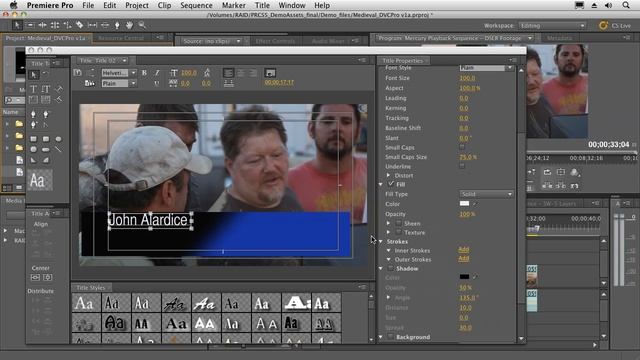Viewport: 640px width, 360px height.
Task: Toggle Show Background Video icon
Action: (x=270, y=73)
